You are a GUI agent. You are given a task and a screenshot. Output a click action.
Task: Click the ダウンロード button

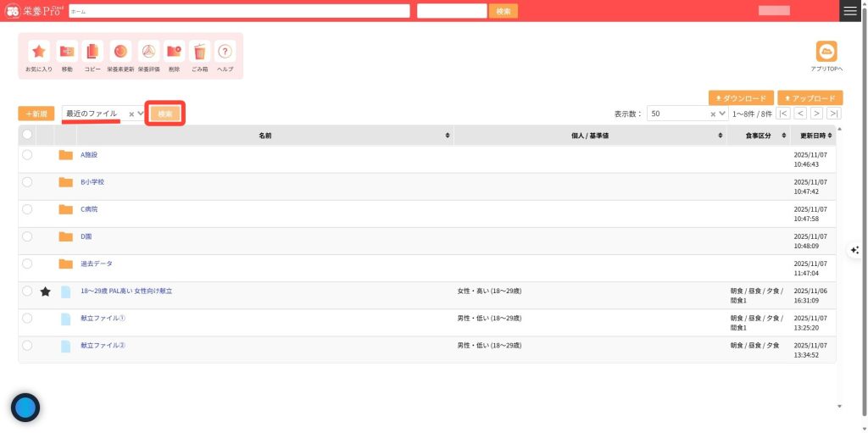[742, 98]
